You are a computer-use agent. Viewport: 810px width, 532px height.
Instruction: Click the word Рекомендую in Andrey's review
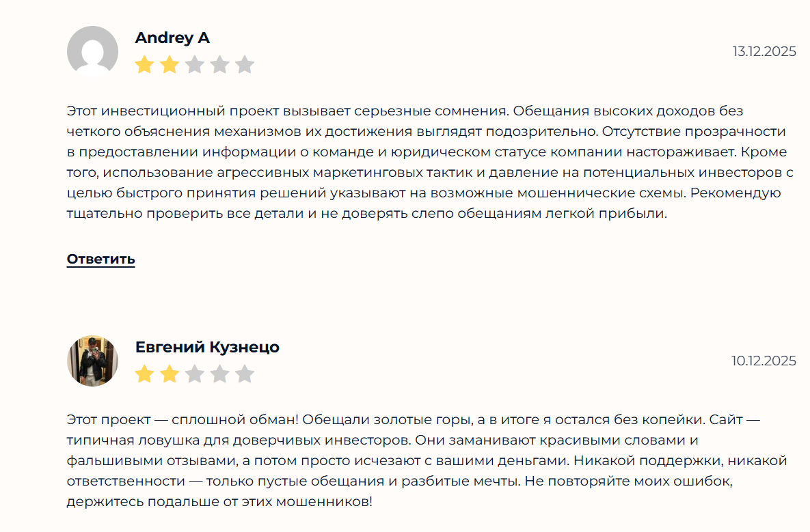coord(735,193)
